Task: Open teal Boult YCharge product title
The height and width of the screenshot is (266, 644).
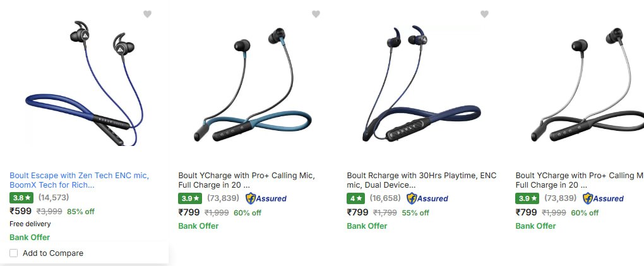Action: pyautogui.click(x=246, y=180)
